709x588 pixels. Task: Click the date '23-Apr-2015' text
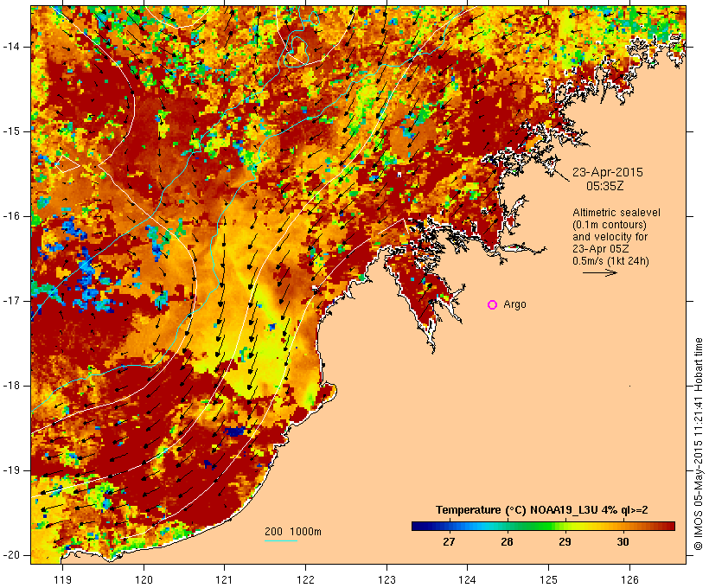(608, 172)
